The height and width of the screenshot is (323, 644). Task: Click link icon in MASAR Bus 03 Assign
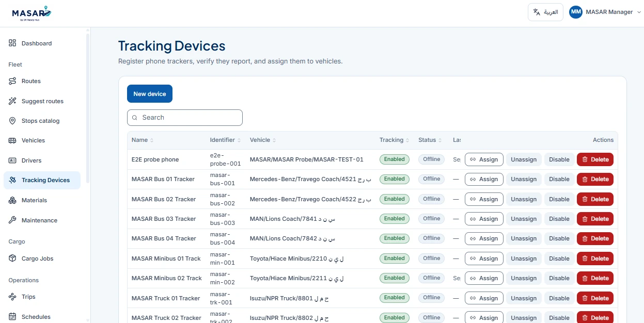point(473,219)
